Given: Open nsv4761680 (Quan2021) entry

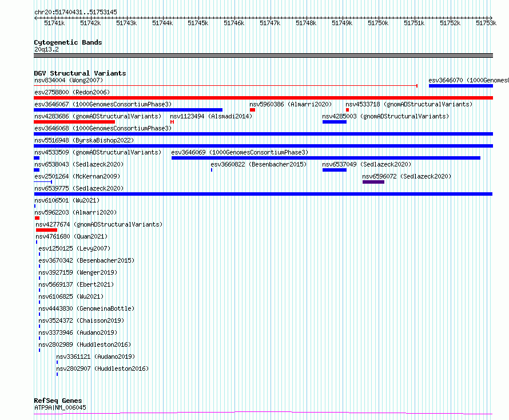Looking at the screenshot, I should point(71,236).
